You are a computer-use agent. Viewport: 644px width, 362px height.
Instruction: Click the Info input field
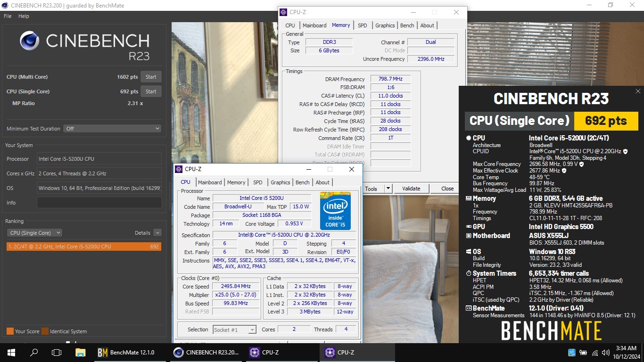99,203
